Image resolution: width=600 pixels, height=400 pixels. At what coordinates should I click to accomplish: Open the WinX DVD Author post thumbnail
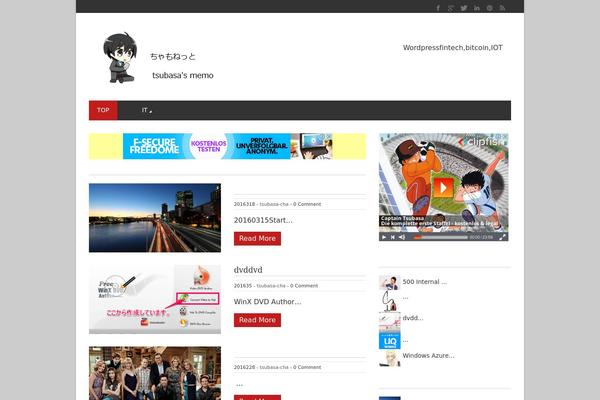pos(155,299)
